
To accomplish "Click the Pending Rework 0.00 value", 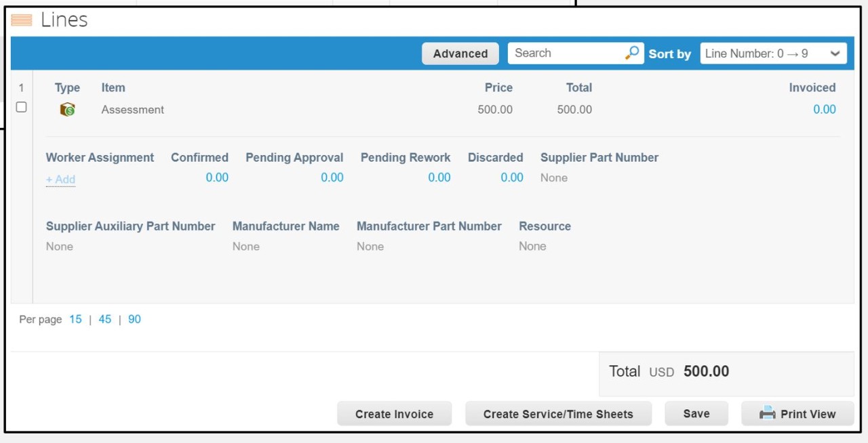I will coord(439,177).
